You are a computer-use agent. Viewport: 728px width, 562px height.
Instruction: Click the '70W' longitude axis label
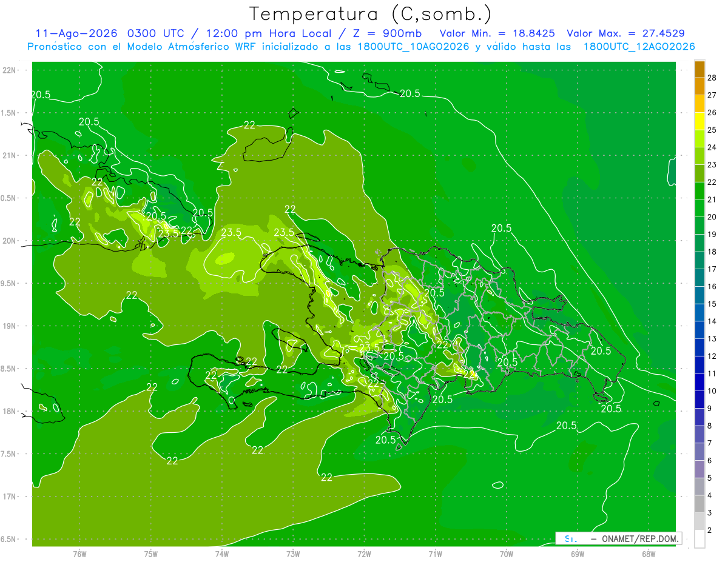(507, 554)
